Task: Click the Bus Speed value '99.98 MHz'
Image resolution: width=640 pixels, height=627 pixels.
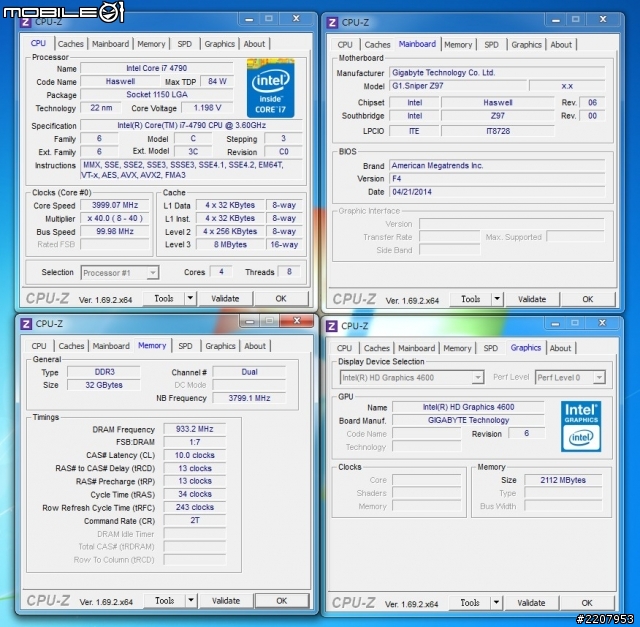Action: pos(115,231)
